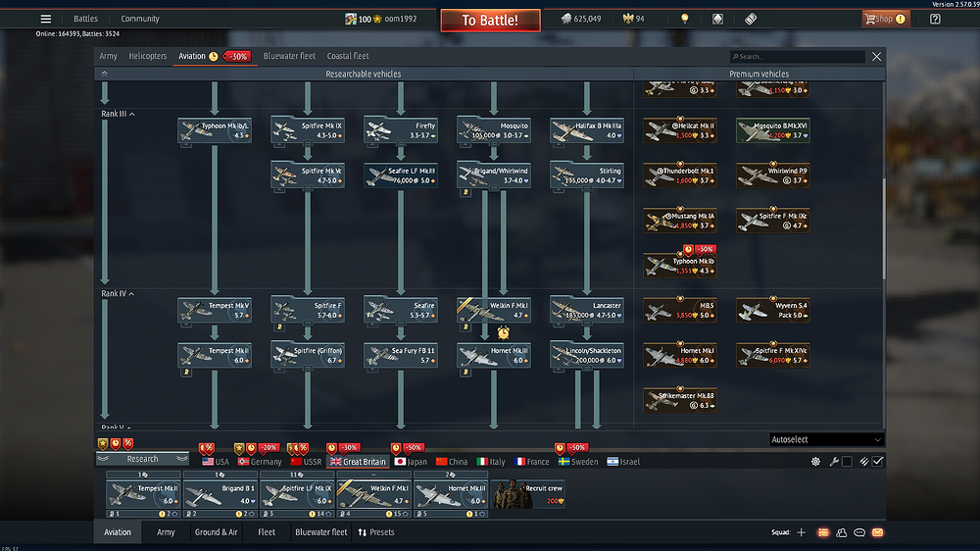This screenshot has width=980, height=551.
Task: Click the research tree vertical scrollbar
Action: pos(884,228)
